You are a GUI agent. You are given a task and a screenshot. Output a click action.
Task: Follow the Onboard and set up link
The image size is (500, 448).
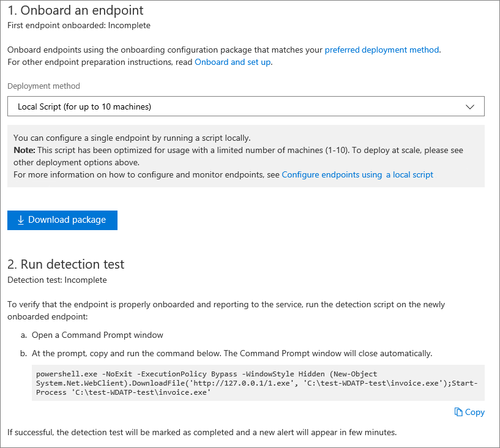(233, 62)
